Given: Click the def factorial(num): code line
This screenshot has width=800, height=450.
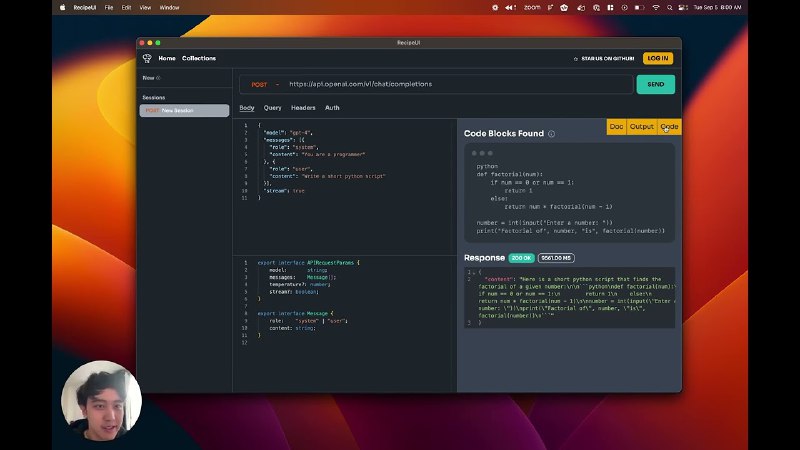Looking at the screenshot, I should 510,174.
